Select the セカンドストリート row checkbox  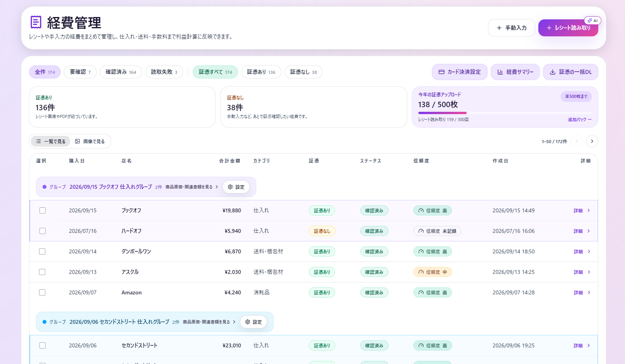[x=43, y=345]
